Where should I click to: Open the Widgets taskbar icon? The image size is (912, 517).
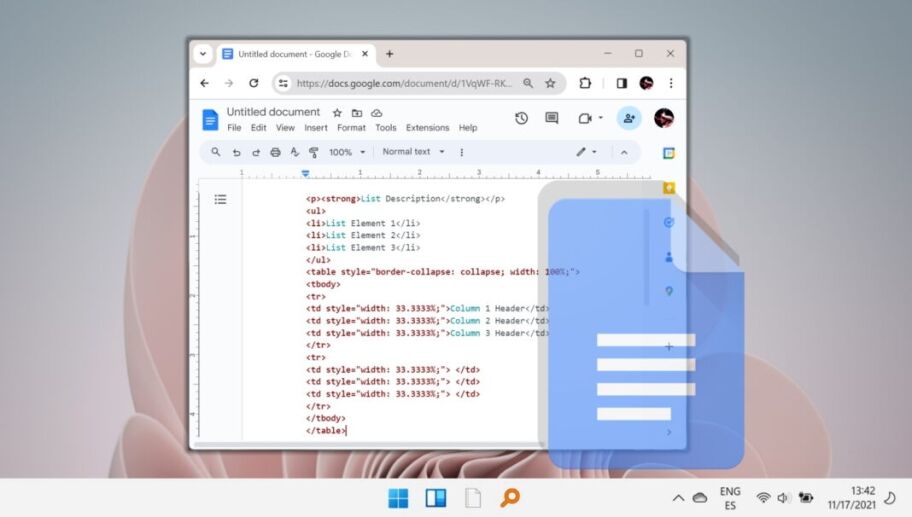pos(436,498)
